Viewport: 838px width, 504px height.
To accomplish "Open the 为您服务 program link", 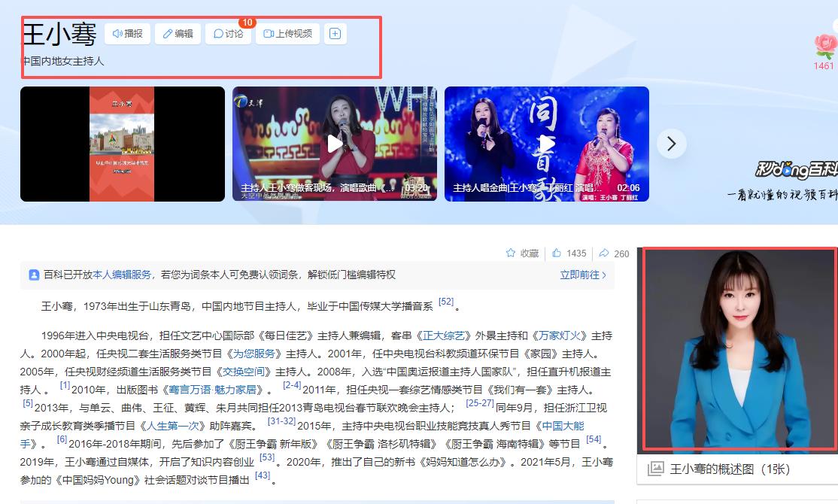I will point(253,354).
